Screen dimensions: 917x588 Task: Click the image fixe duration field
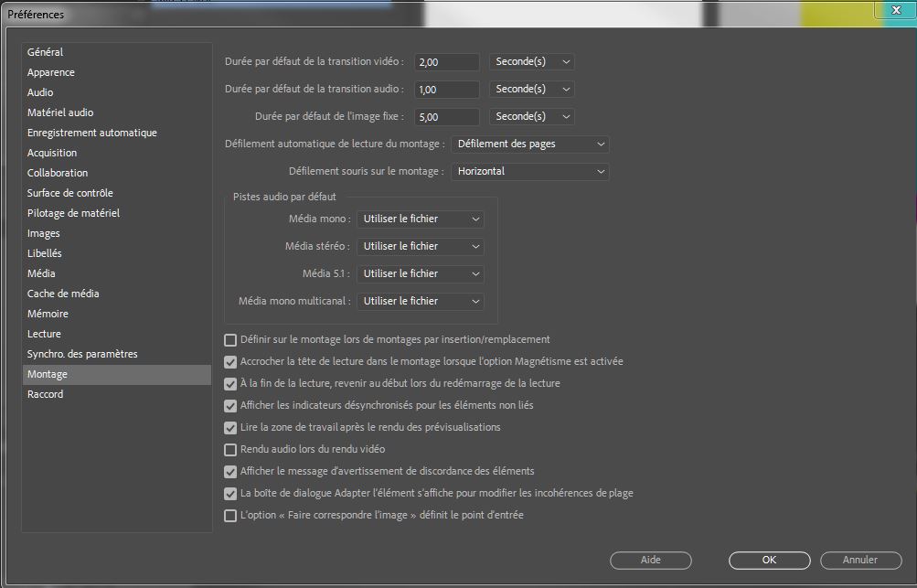click(x=447, y=117)
